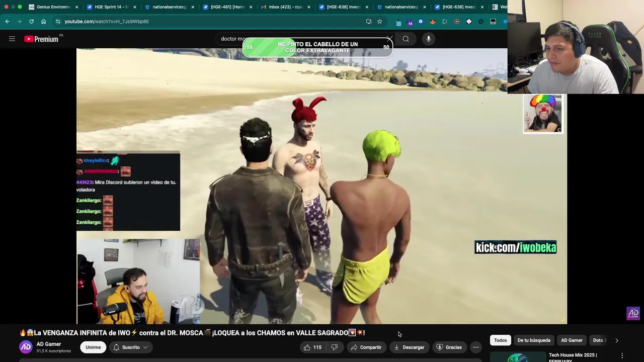This screenshot has height=362, width=644.
Task: Share the video via Compartir
Action: (x=366, y=347)
